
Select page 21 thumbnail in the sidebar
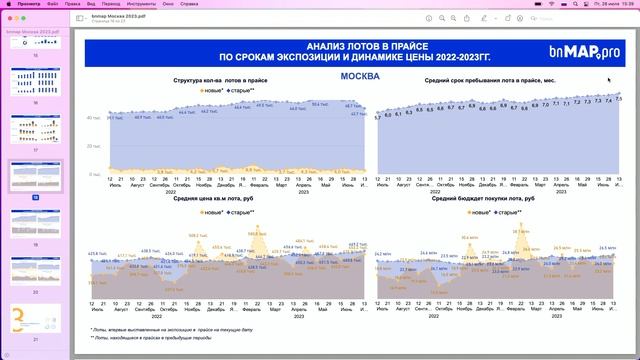(x=36, y=318)
